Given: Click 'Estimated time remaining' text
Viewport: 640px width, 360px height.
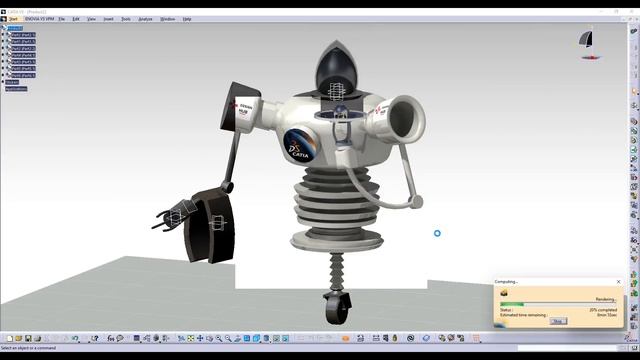Looking at the screenshot, I should coord(524,315).
